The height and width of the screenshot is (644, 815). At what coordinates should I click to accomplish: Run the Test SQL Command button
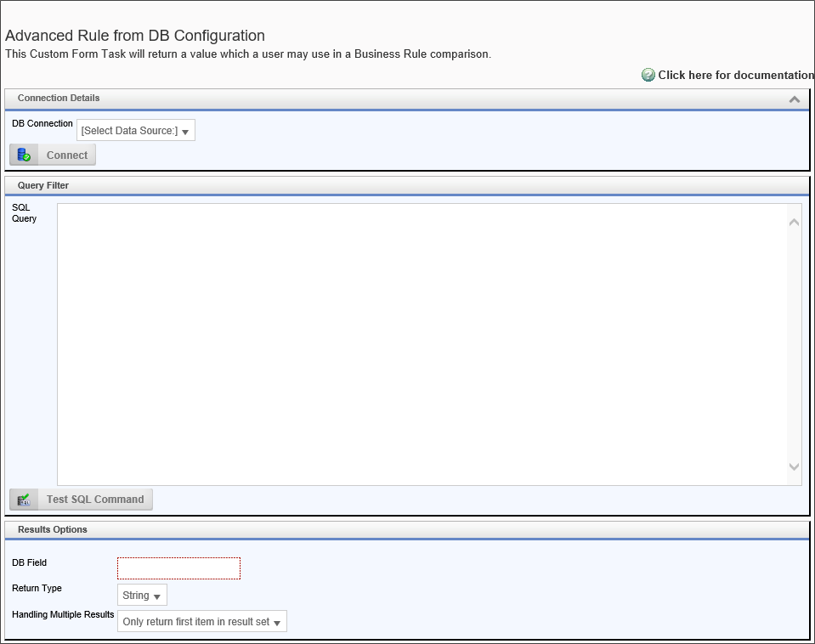[94, 500]
